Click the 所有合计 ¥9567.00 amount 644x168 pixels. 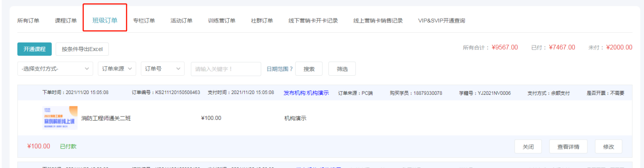(505, 47)
